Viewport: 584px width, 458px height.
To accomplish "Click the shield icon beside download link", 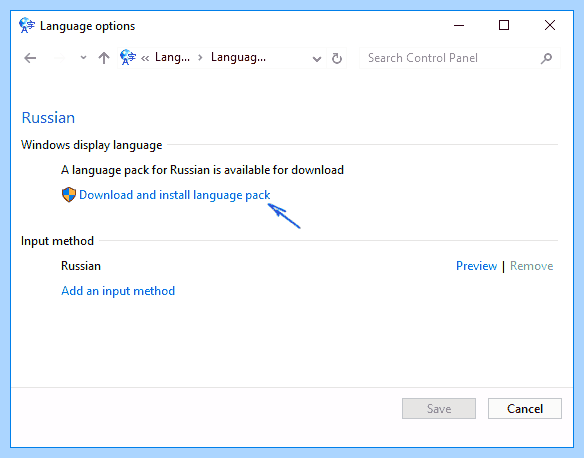I will click(x=69, y=195).
